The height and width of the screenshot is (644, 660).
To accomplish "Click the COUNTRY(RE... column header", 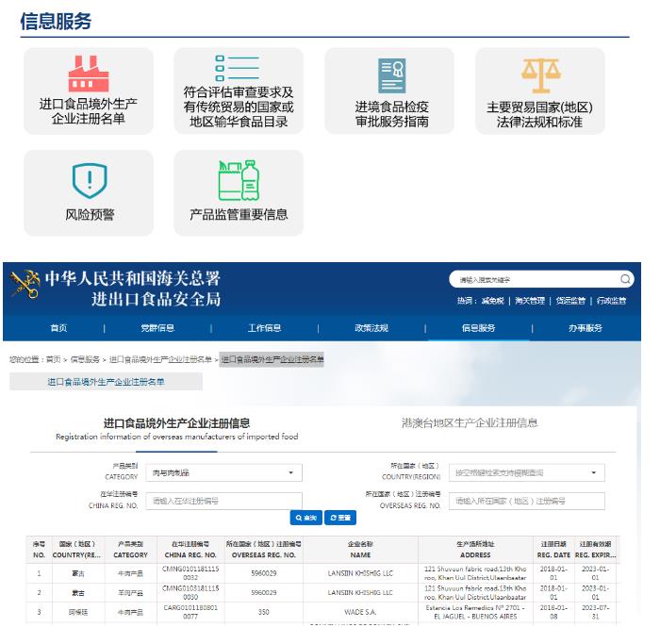I will click(x=78, y=550).
